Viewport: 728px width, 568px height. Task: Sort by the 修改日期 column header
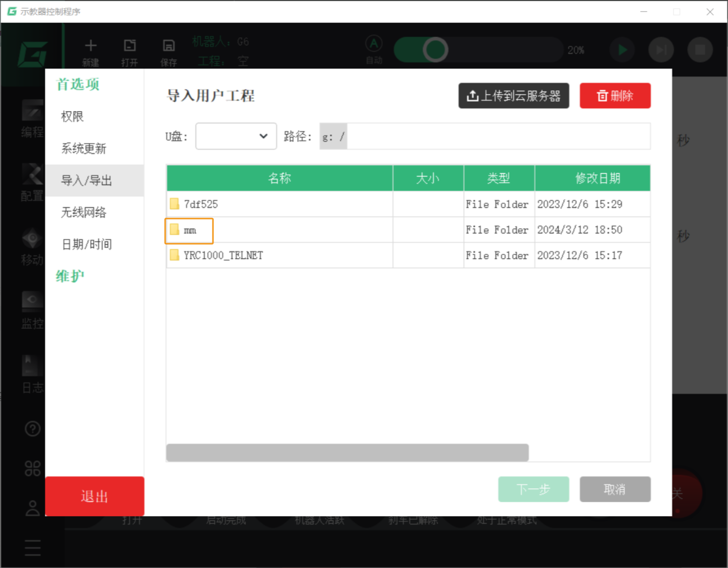(x=593, y=178)
